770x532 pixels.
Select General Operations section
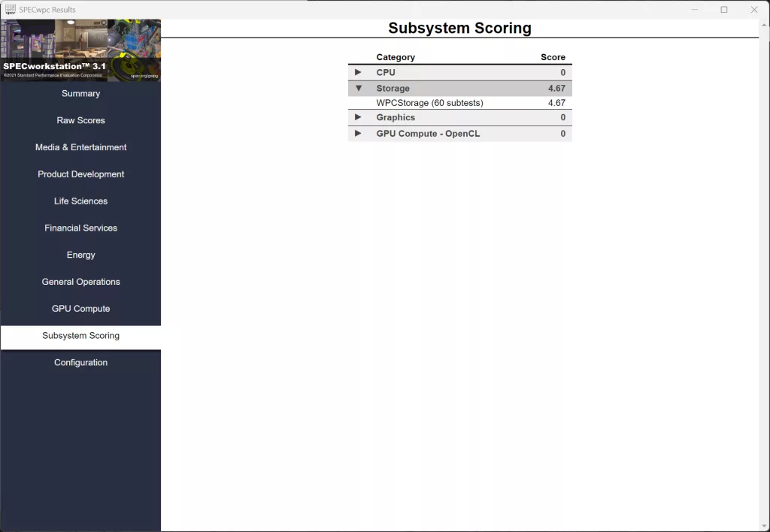(x=80, y=282)
